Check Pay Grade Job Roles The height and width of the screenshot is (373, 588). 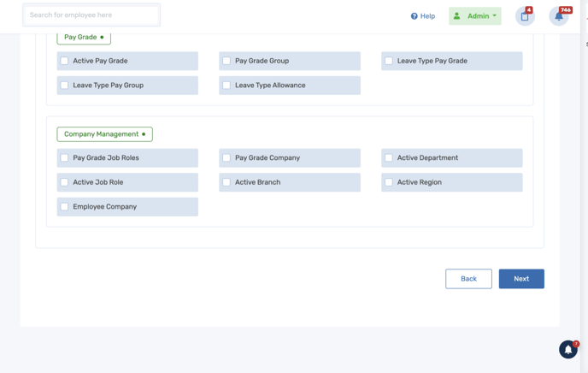coord(64,157)
